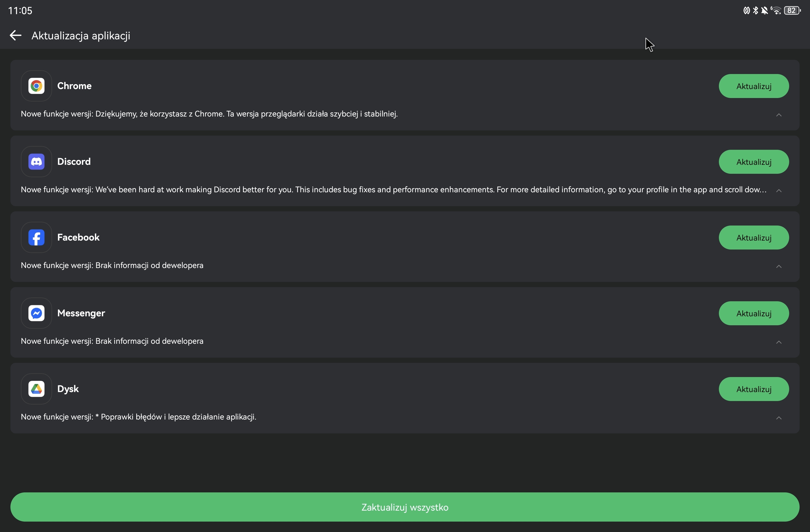Update Messenger with Aktualizuj button
Screen dimensions: 810x532
[754, 313]
